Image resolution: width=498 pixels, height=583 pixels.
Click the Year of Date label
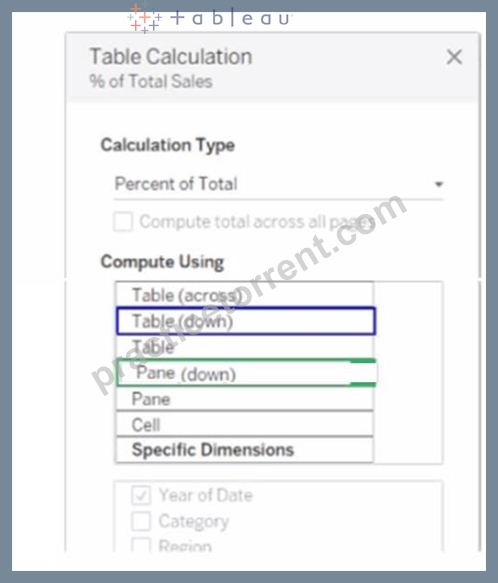(206, 495)
